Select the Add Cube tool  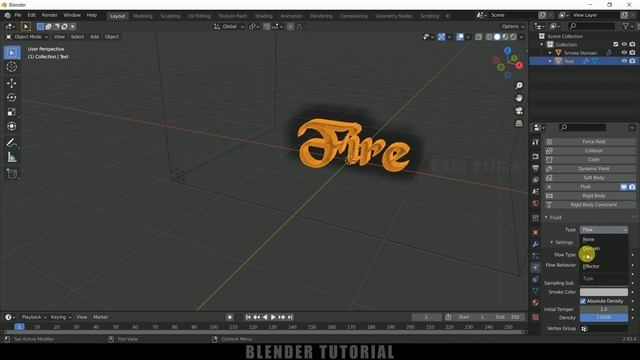[x=11, y=173]
